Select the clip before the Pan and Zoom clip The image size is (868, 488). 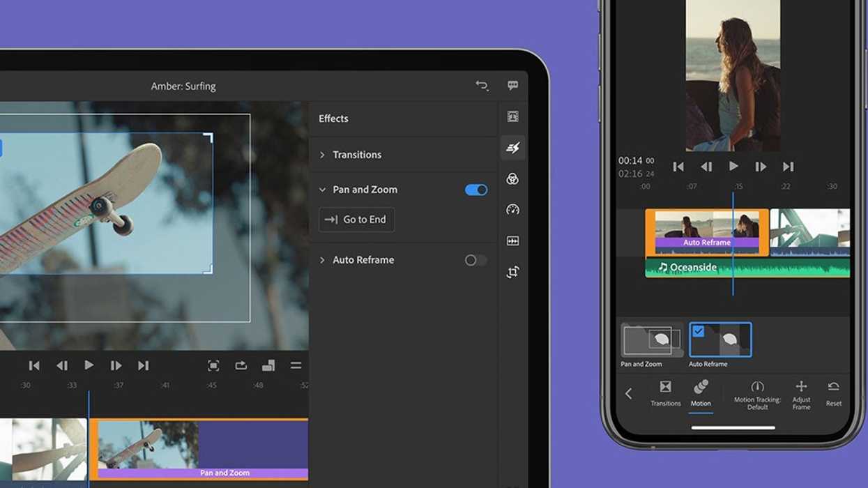(43, 449)
